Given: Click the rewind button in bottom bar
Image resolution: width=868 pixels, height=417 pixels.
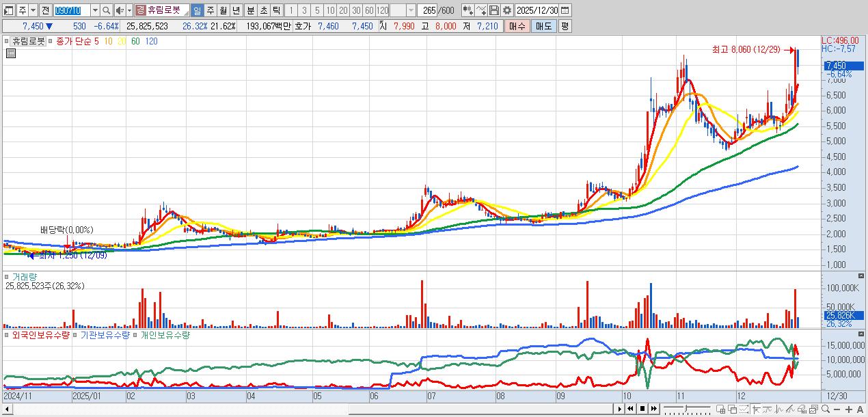Looking at the screenshot, I should (630, 409).
